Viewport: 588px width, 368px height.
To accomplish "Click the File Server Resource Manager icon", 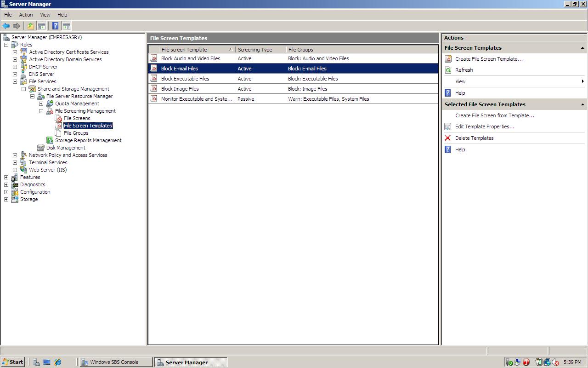I will (41, 96).
